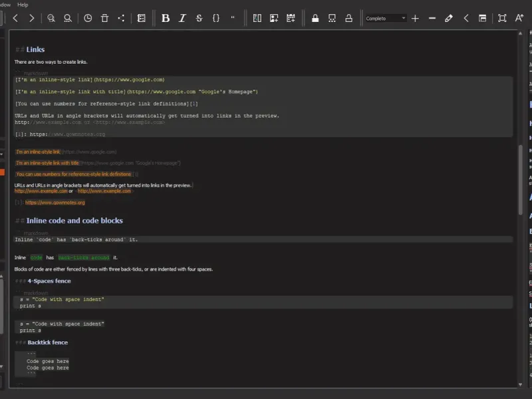Remove current workspace with minus icon

click(x=432, y=18)
